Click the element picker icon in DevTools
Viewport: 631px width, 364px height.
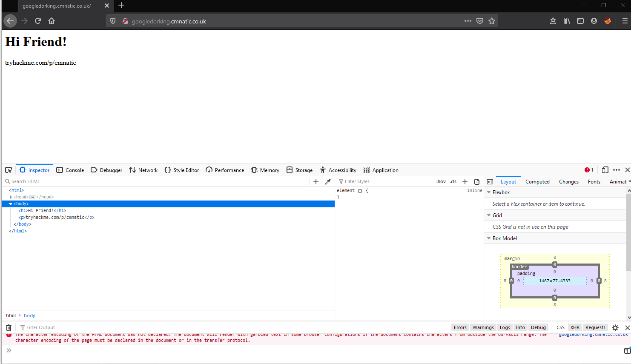[x=9, y=170]
